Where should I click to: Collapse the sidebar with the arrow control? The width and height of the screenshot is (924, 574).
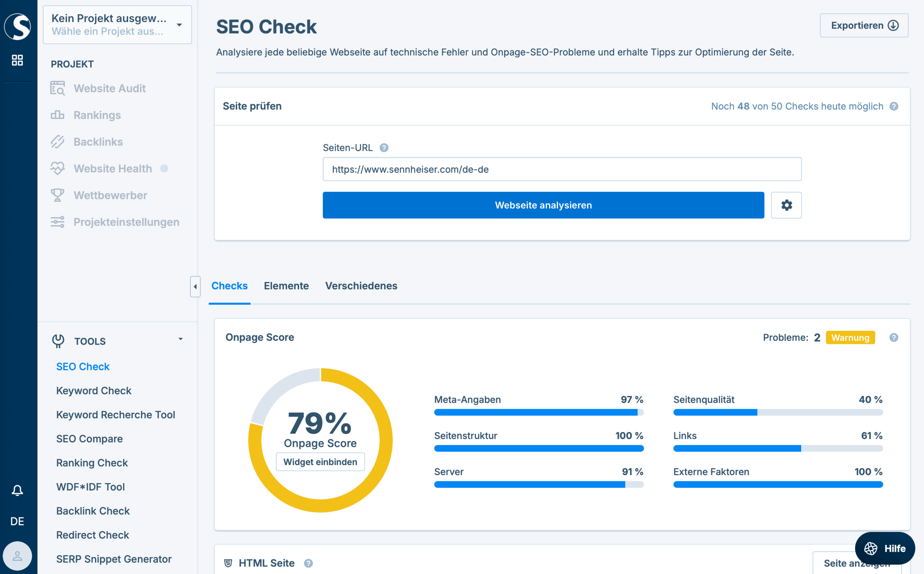195,287
